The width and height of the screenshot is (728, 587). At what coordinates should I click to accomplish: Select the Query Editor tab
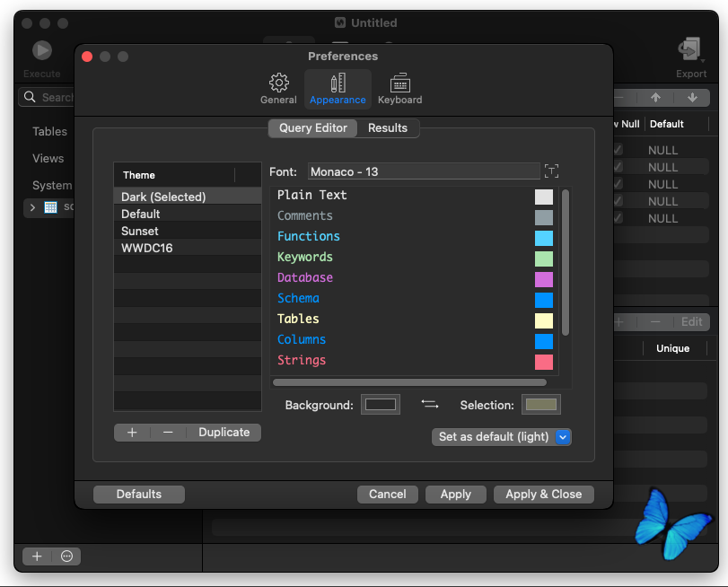click(313, 128)
